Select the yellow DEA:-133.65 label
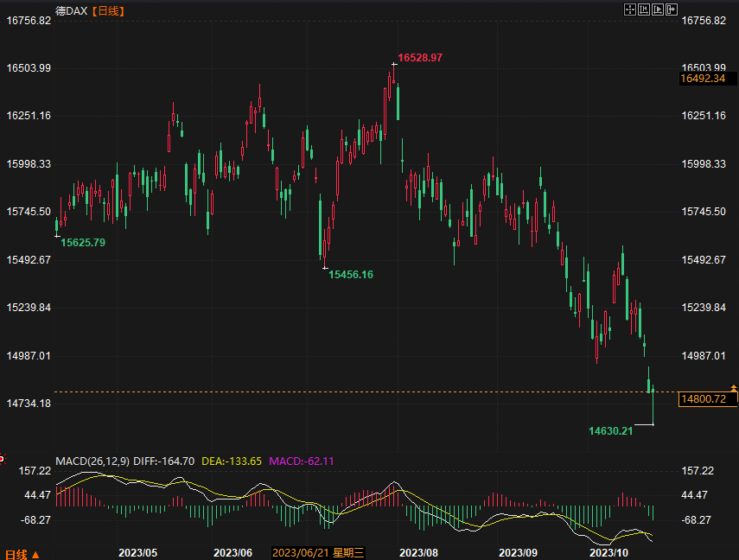The width and height of the screenshot is (739, 560). point(231,461)
